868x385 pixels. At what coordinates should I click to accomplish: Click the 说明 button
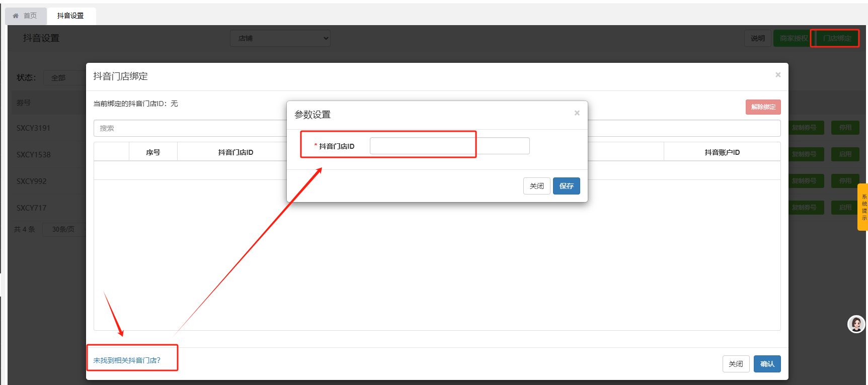click(757, 38)
